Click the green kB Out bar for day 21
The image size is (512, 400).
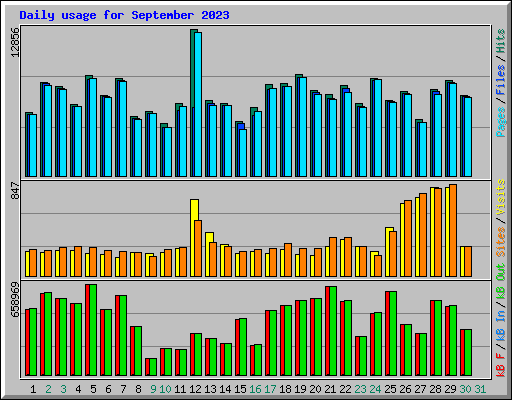(333, 331)
